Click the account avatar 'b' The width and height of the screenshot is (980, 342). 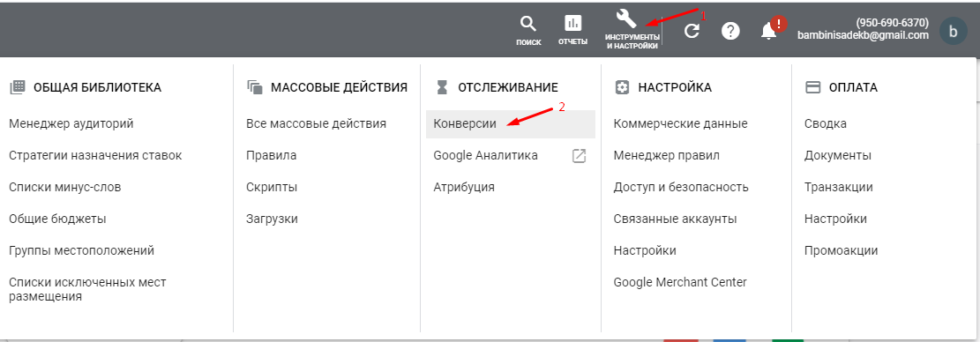click(953, 31)
